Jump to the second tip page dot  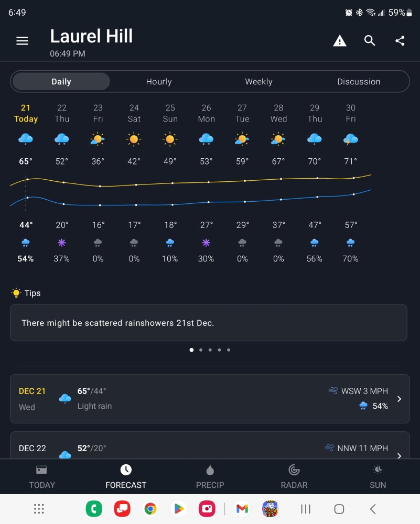(x=201, y=350)
